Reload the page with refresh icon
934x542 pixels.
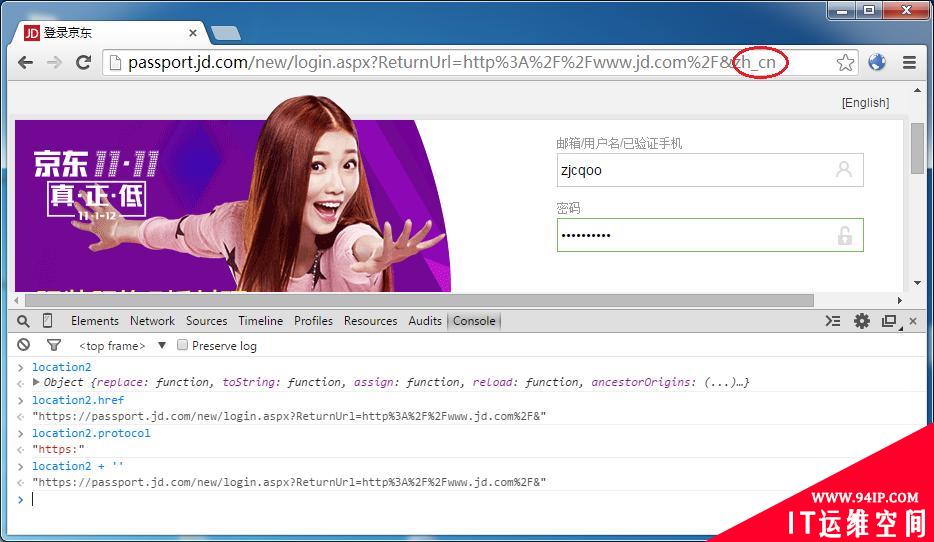[83, 62]
